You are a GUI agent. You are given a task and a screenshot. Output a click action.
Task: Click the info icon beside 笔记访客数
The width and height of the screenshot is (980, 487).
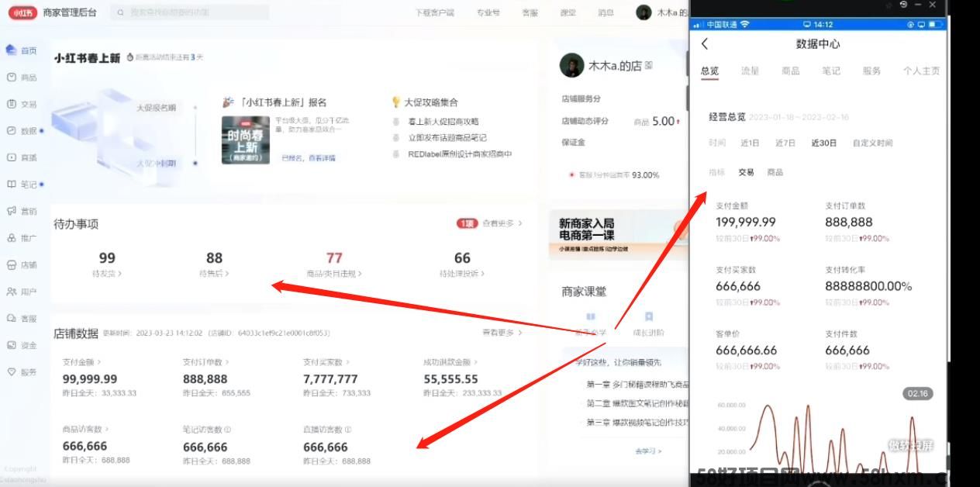227,429
